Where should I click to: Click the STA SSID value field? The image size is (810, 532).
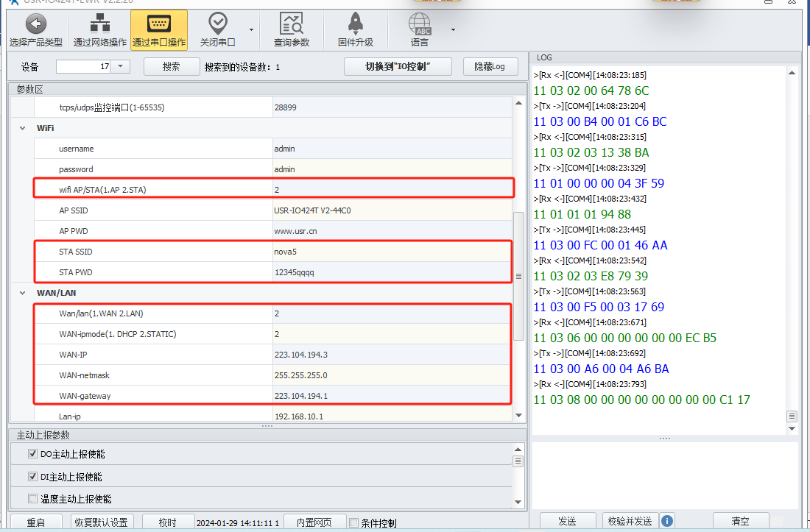pos(391,252)
